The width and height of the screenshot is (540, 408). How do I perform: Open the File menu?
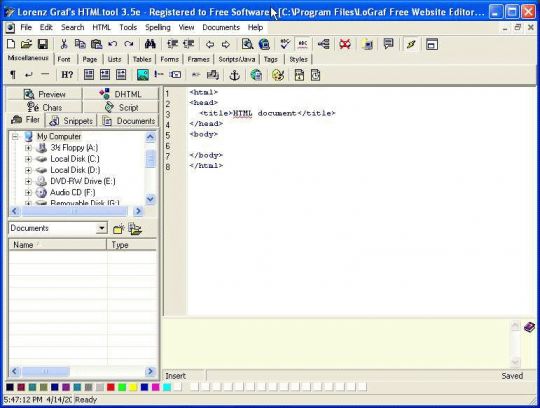pyautogui.click(x=26, y=27)
